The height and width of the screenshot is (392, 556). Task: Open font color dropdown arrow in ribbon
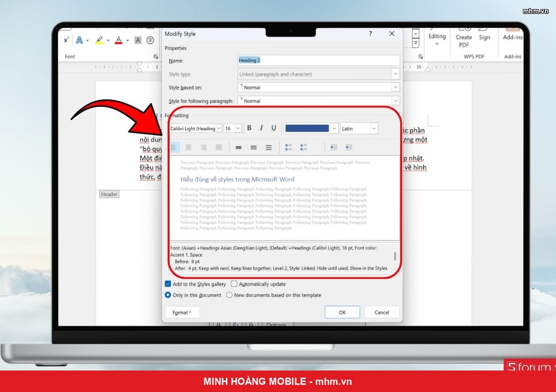tap(128, 41)
